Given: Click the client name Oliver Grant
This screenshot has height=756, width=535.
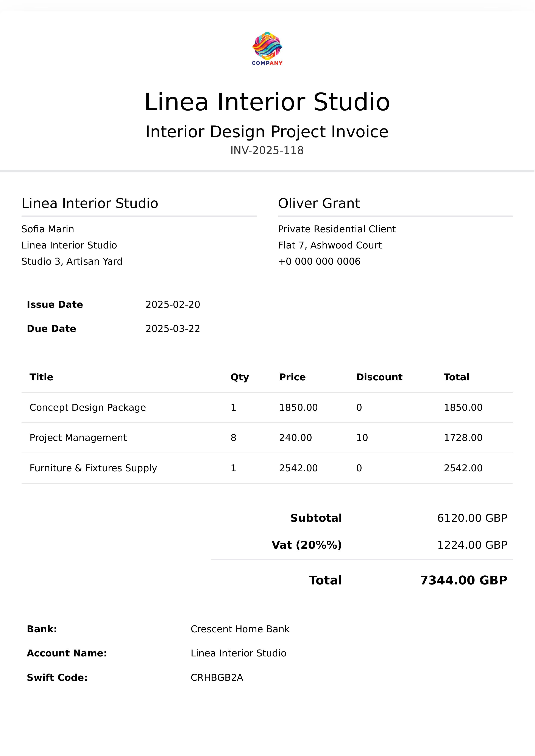Looking at the screenshot, I should point(319,203).
